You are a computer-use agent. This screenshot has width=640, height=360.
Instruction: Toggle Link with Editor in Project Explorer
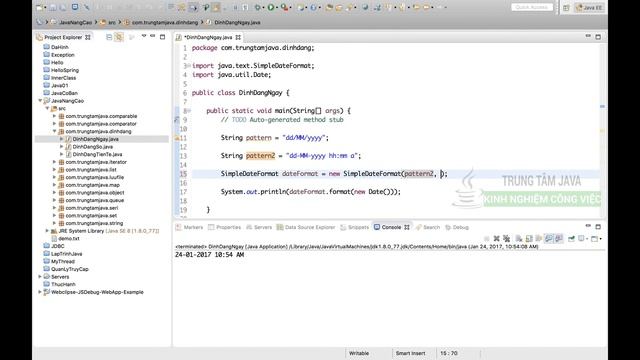click(x=119, y=37)
